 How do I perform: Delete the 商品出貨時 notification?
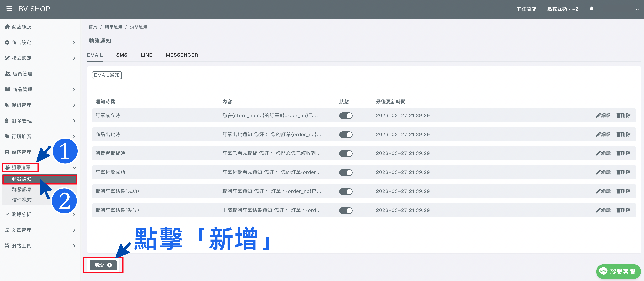pyautogui.click(x=623, y=135)
